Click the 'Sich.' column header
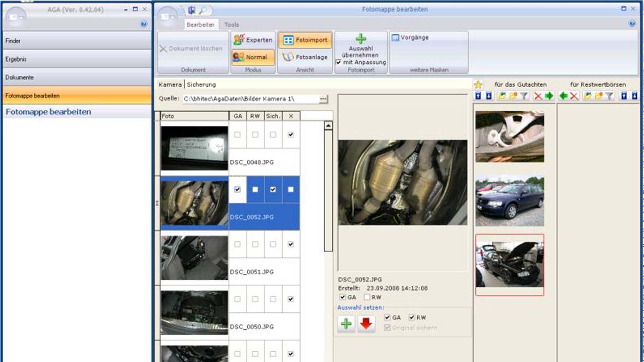The width and height of the screenshot is (644, 362). click(273, 116)
